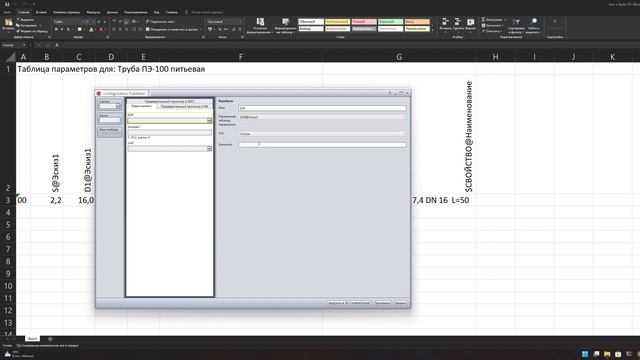Screen dimensions: 640x360
Task: Click the Value field in Configuration Publisher
Action: 322,144
